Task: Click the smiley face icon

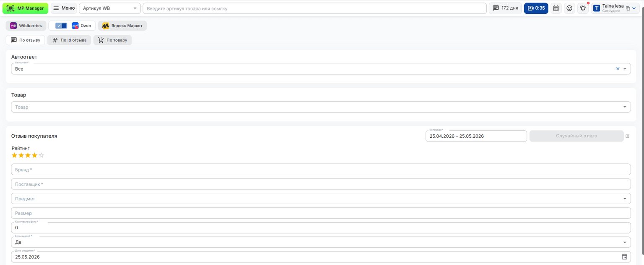Action: tap(569, 8)
